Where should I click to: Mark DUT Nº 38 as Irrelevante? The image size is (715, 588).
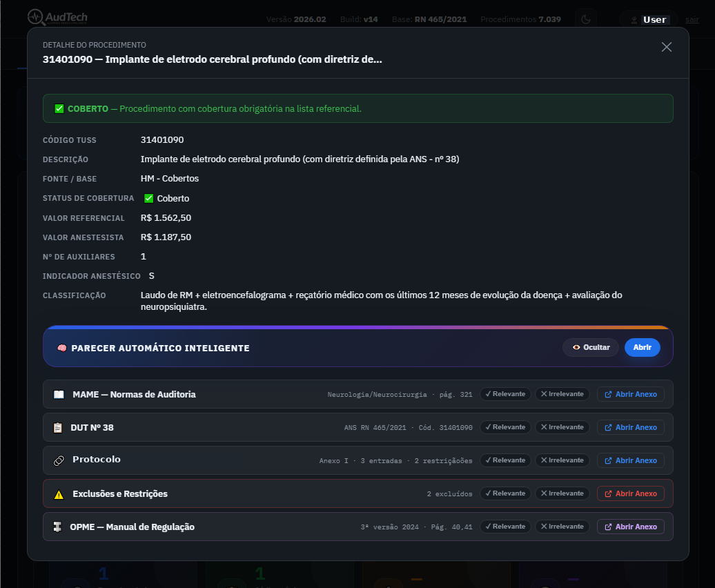click(562, 427)
